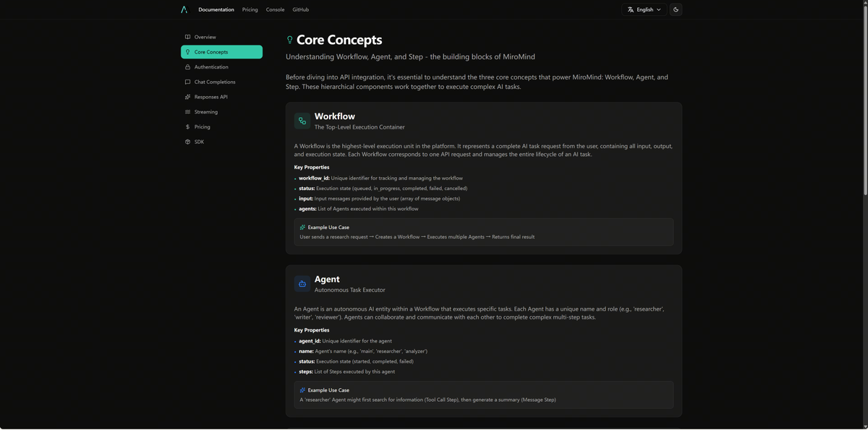Click the Core Concepts lightbulb sidebar icon
Image resolution: width=868 pixels, height=430 pixels.
pyautogui.click(x=187, y=52)
